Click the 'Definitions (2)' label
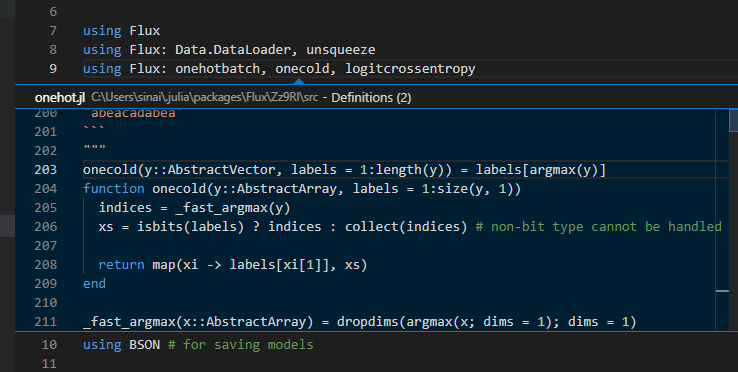738x372 pixels. (371, 97)
